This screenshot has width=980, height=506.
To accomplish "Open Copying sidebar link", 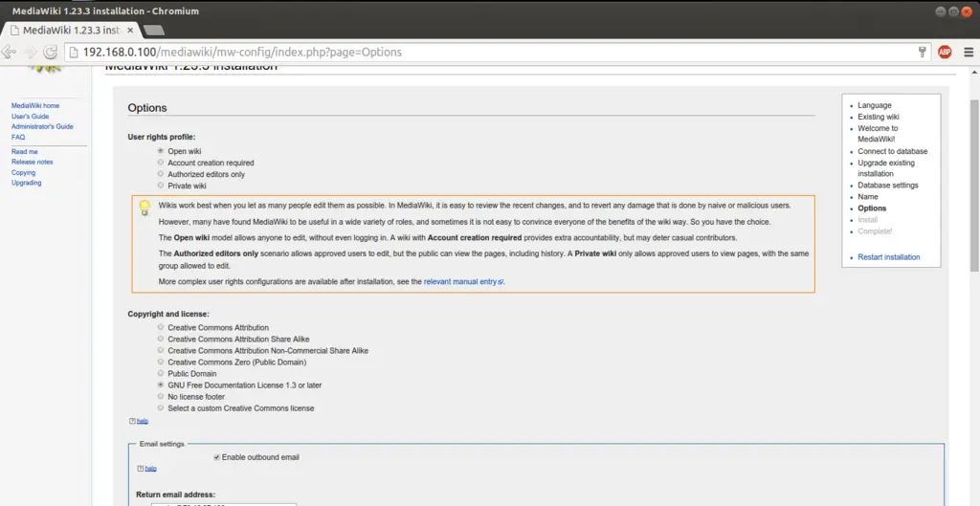I will click(x=23, y=172).
